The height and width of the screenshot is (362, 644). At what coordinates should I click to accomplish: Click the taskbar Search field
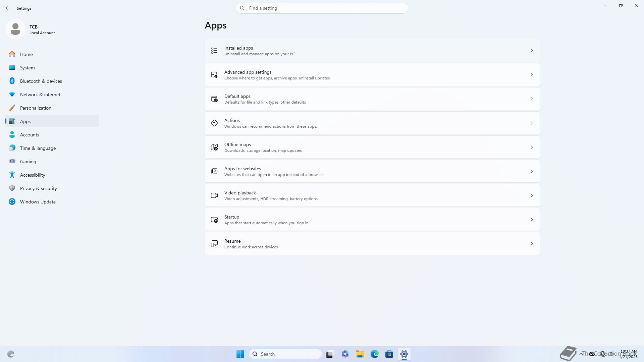click(x=286, y=354)
